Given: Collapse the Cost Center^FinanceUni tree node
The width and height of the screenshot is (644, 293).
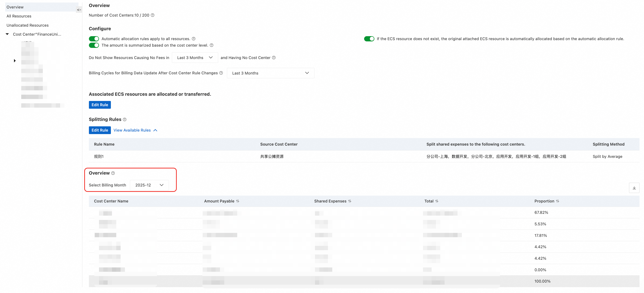Looking at the screenshot, I should [7, 34].
